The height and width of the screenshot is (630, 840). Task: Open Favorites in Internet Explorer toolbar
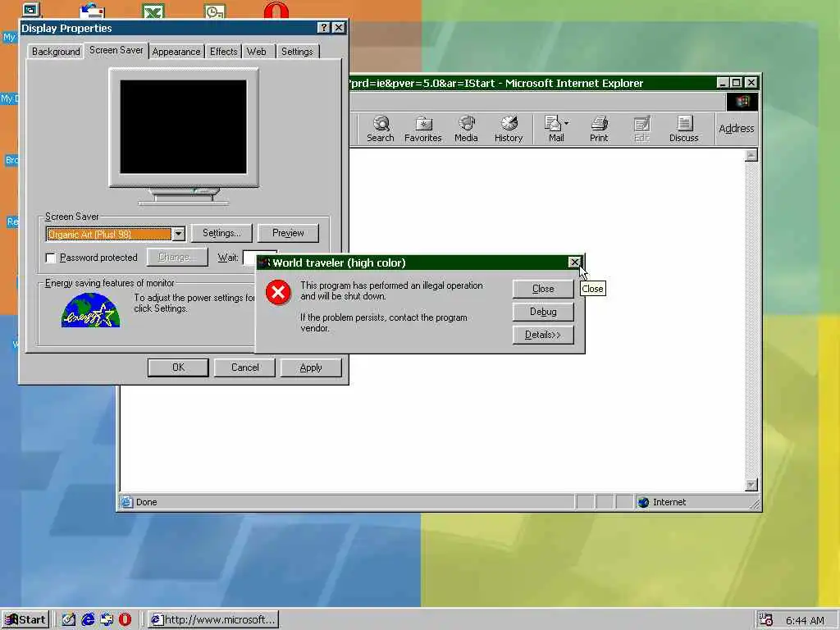pyautogui.click(x=422, y=129)
